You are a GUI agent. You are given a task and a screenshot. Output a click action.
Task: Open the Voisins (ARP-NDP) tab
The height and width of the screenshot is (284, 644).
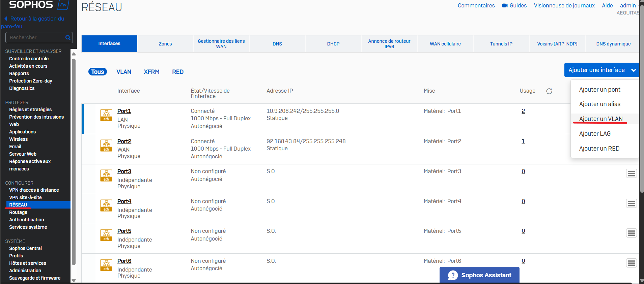557,44
